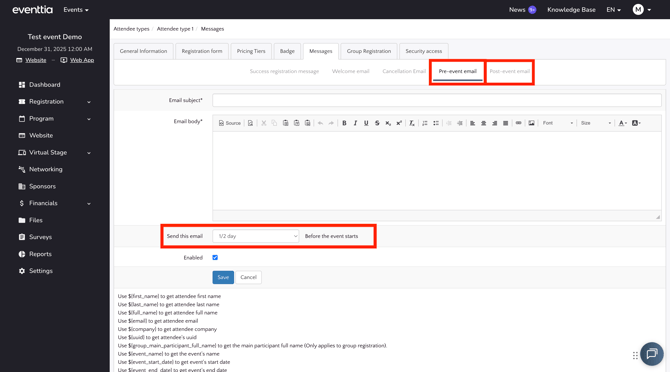The height and width of the screenshot is (372, 670).
Task: Open the Size dropdown
Action: (596, 123)
